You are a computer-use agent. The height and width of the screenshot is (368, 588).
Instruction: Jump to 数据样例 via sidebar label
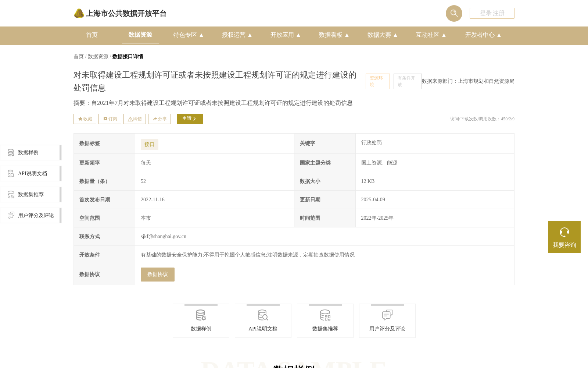tap(28, 153)
